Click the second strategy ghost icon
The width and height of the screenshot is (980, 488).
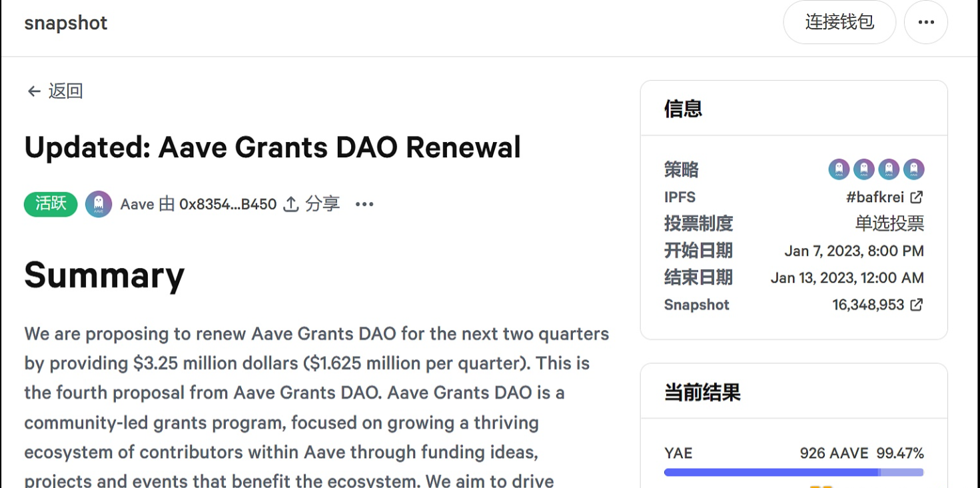click(x=864, y=169)
